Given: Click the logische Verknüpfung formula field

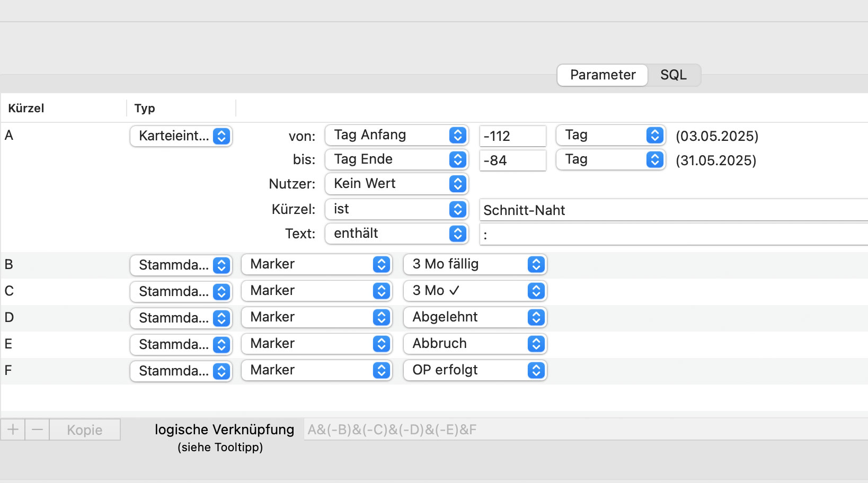Looking at the screenshot, I should click(586, 430).
